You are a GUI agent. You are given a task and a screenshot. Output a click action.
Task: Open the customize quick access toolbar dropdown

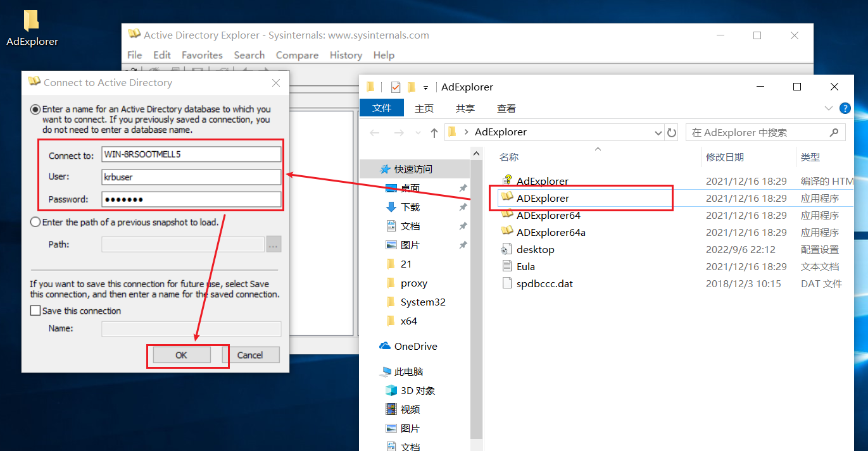pyautogui.click(x=426, y=87)
